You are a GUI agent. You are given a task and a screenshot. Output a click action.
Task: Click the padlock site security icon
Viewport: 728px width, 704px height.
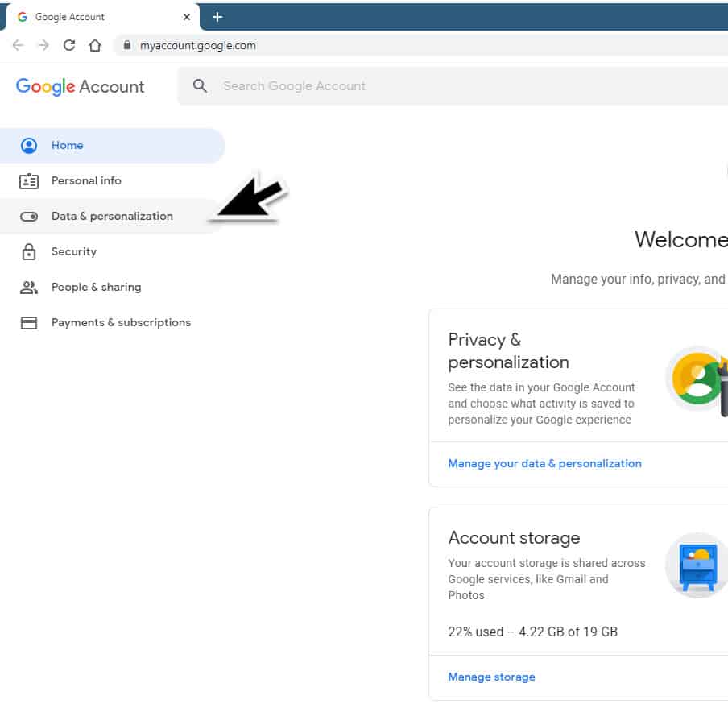click(x=126, y=44)
